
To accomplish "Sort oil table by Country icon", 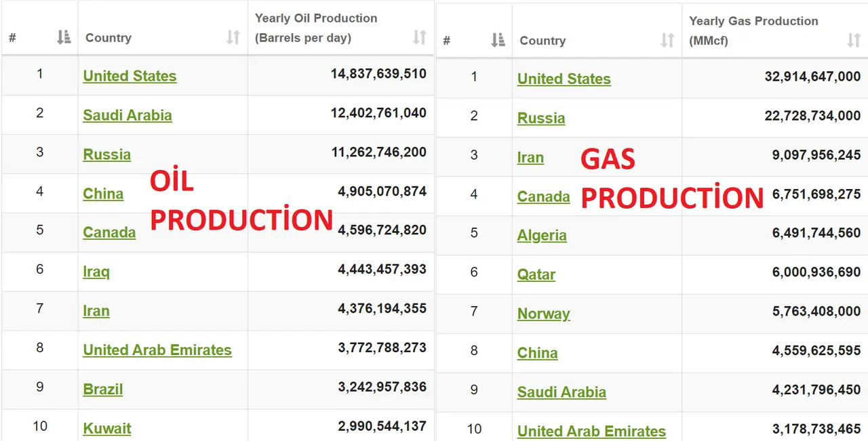I will click(233, 38).
